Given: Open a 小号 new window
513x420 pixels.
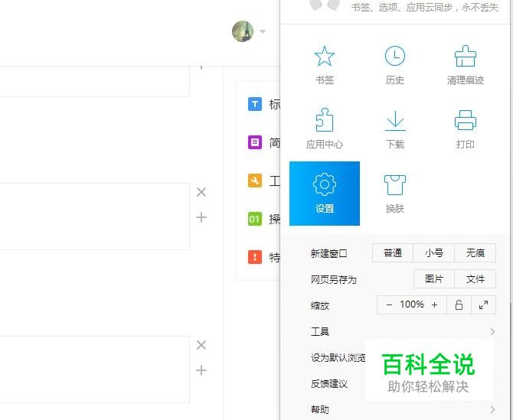Looking at the screenshot, I should [x=434, y=252].
